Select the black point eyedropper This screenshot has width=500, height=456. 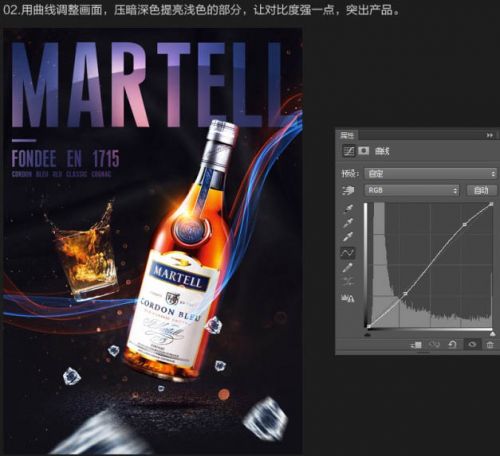(348, 208)
